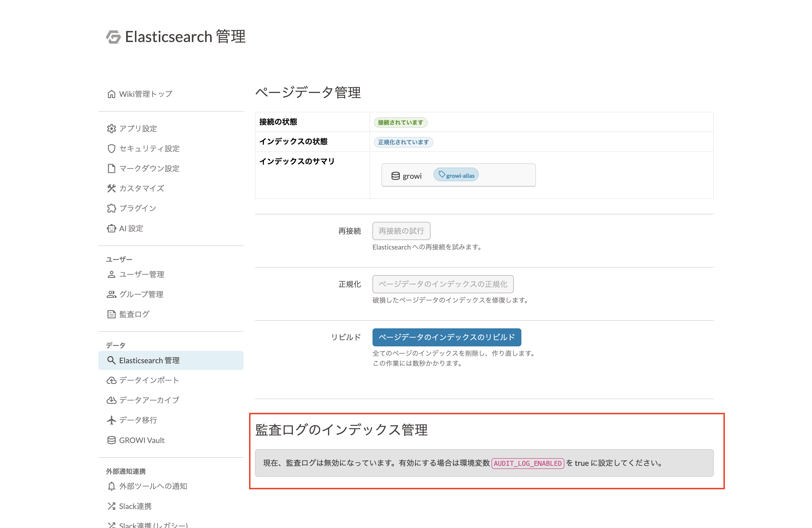Click the group icon for グループ管理
The height and width of the screenshot is (528, 812).
point(111,294)
